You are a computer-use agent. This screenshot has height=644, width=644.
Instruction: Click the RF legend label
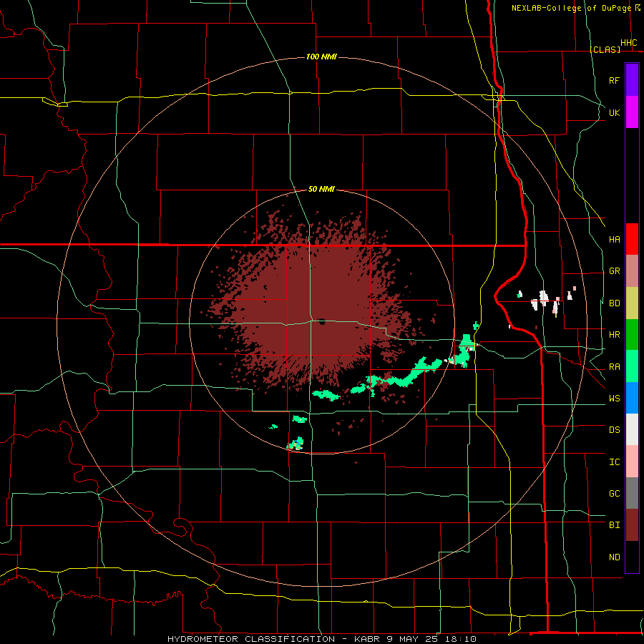614,80
